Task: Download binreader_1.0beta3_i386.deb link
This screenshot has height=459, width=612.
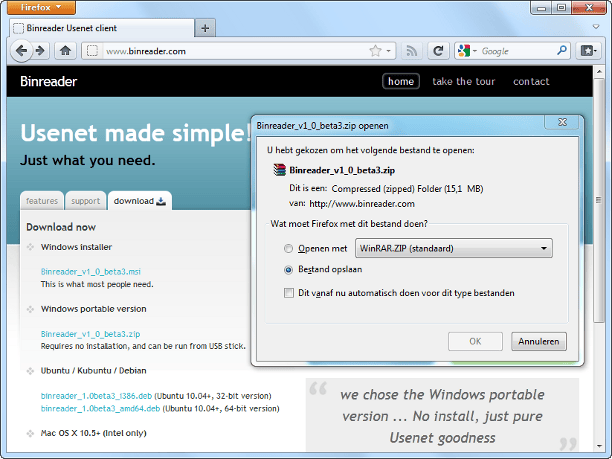Action: (96, 396)
